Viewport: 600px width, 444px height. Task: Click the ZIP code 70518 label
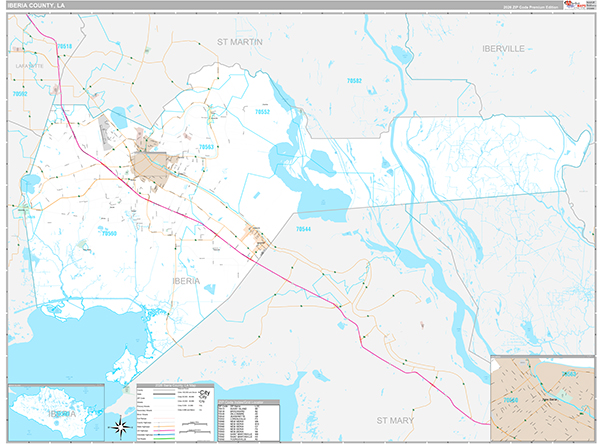[x=65, y=46]
